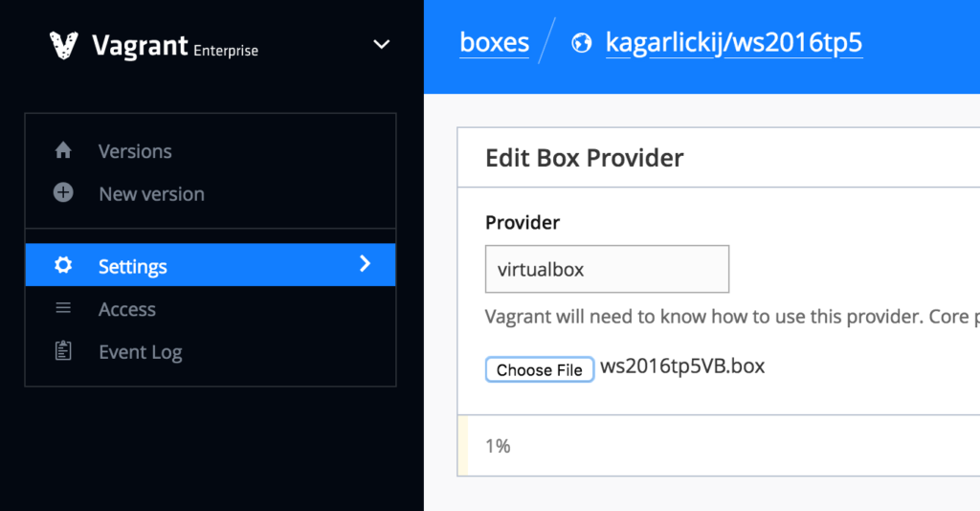
Task: Open the Versions sidebar item
Action: (135, 151)
